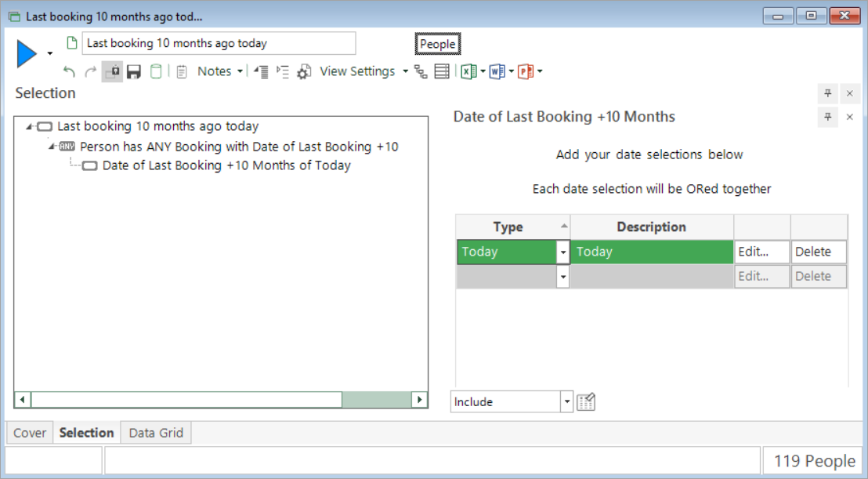Image resolution: width=868 pixels, height=479 pixels.
Task: Open the Word export dropdown arrow
Action: [512, 71]
